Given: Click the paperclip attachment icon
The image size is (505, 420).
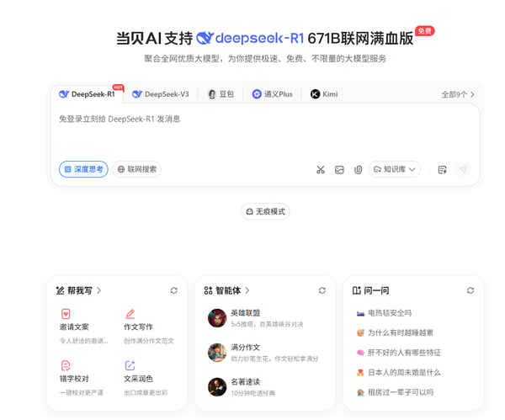Looking at the screenshot, I should click(358, 170).
